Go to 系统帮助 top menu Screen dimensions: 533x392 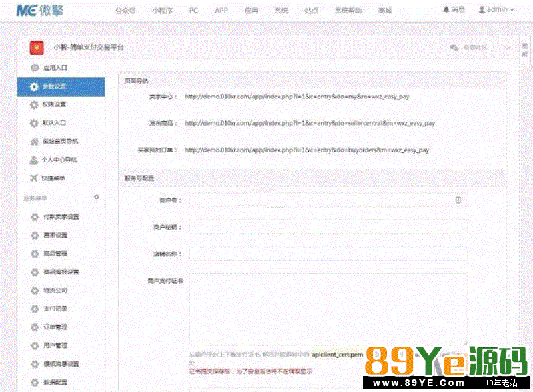click(x=349, y=11)
